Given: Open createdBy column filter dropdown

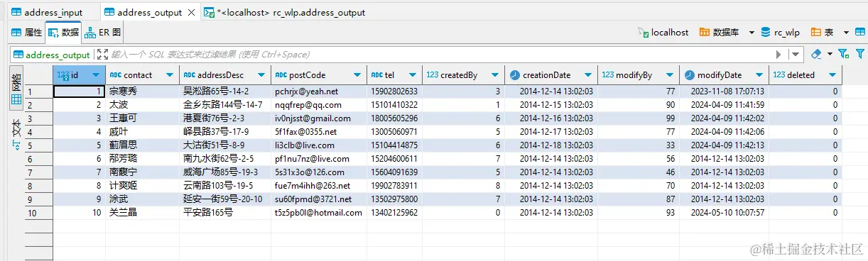Looking at the screenshot, I should coord(495,75).
